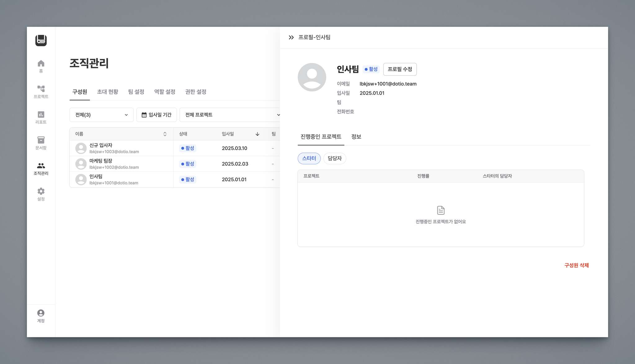Toggle sort on the 이름 column
The image size is (635, 364).
pos(165,134)
